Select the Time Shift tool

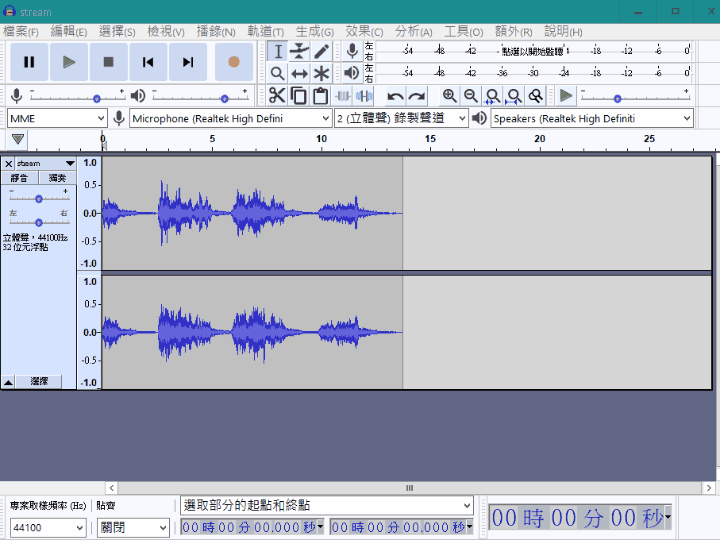coord(299,73)
